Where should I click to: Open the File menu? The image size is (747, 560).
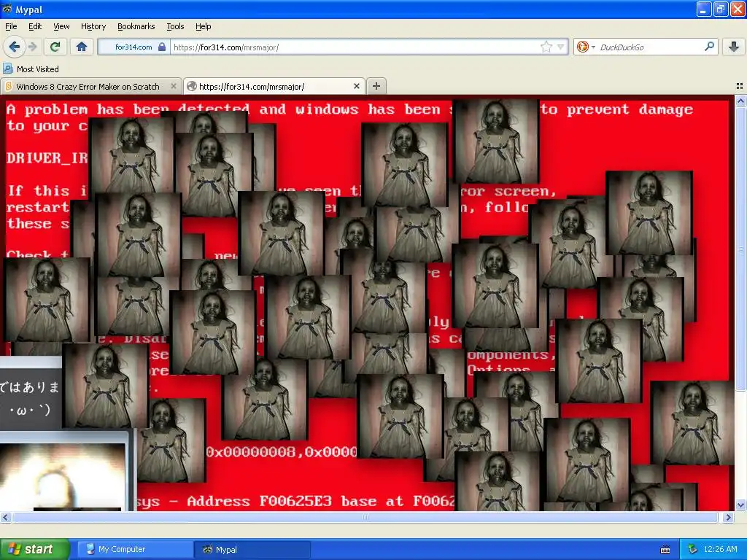click(x=11, y=26)
